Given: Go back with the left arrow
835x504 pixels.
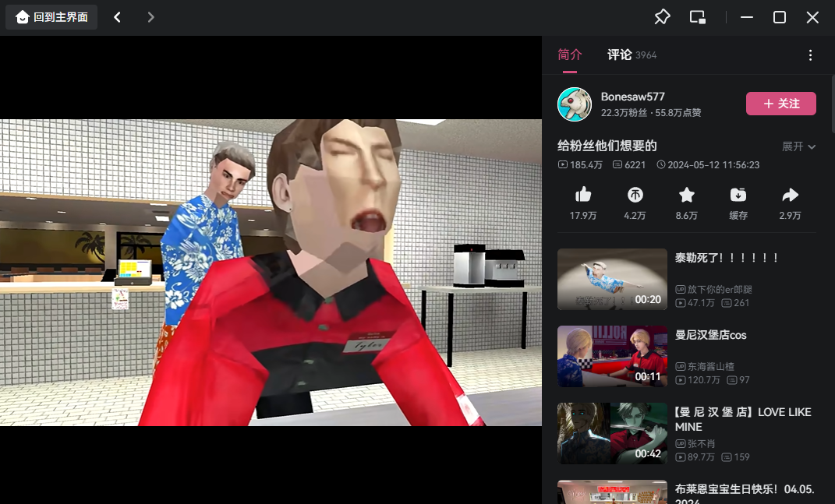Looking at the screenshot, I should click(x=117, y=17).
